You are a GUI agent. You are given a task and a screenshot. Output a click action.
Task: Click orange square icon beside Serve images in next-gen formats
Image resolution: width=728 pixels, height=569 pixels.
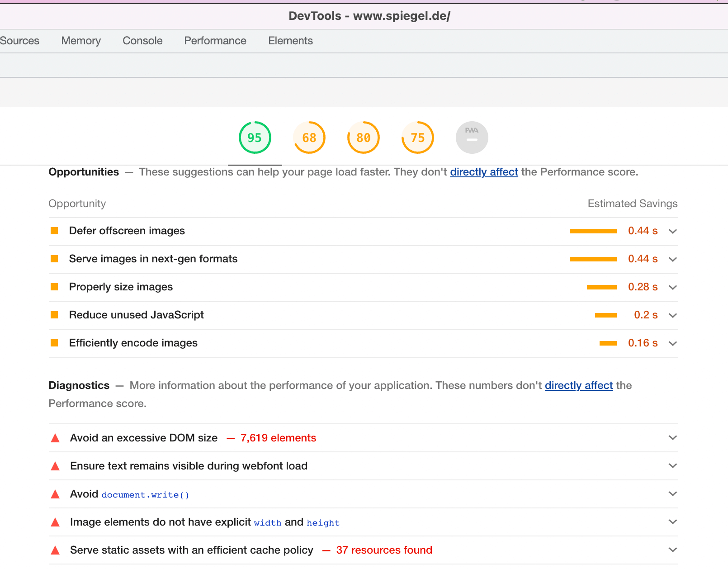pyautogui.click(x=54, y=259)
